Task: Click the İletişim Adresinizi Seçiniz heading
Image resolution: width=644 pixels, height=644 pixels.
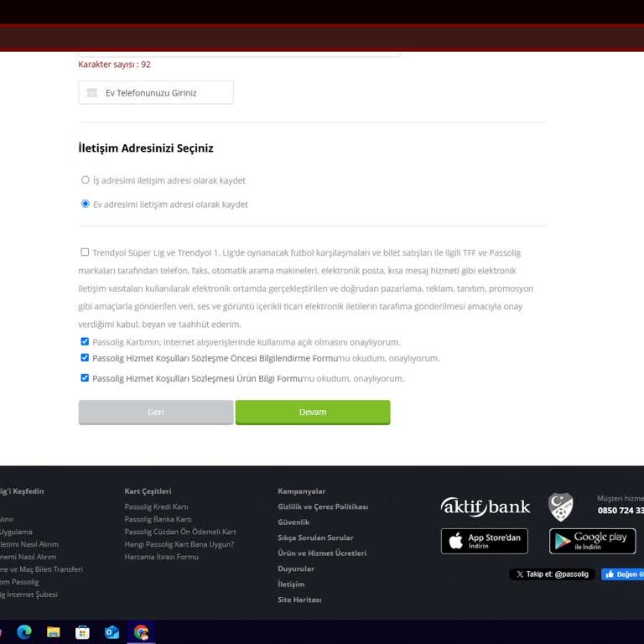Action: 146,148
